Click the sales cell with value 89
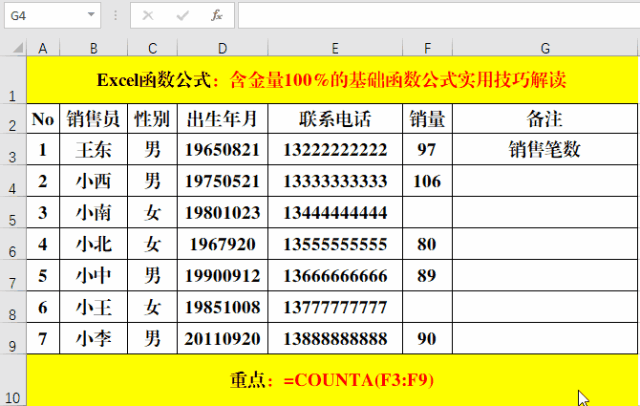The image size is (640, 406). click(427, 275)
